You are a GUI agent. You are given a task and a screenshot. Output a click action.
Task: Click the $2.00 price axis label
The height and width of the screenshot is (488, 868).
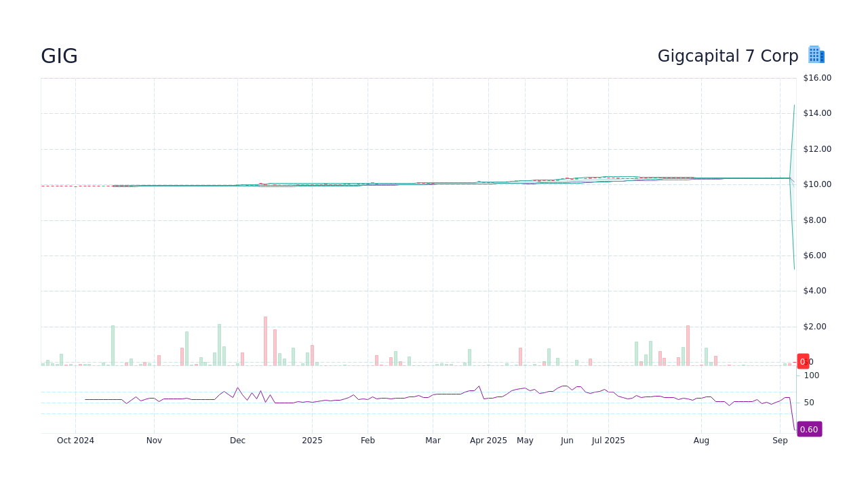click(x=814, y=327)
